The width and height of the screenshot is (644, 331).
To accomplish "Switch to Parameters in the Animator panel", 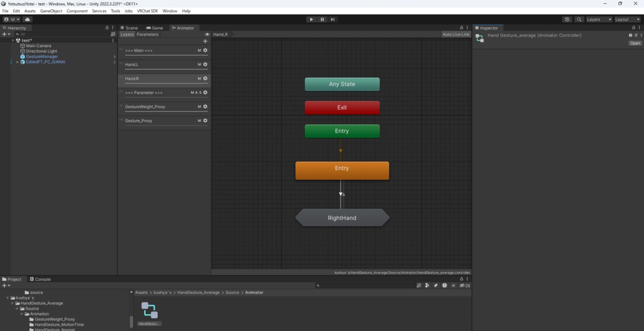I will 147,35.
